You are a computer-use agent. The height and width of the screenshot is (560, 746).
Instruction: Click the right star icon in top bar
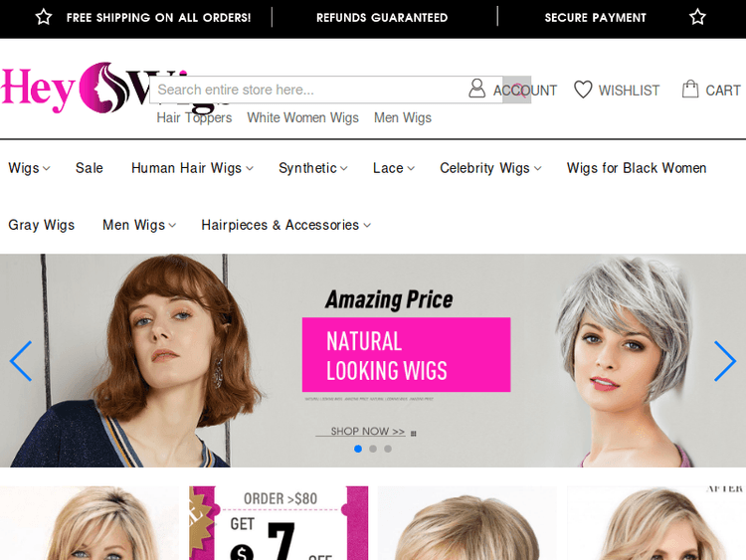click(697, 17)
